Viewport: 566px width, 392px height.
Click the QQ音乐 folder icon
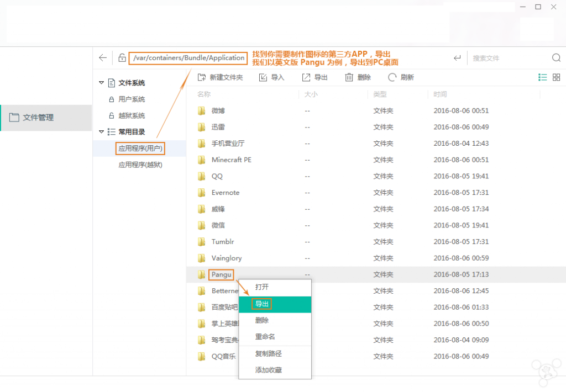tap(201, 357)
